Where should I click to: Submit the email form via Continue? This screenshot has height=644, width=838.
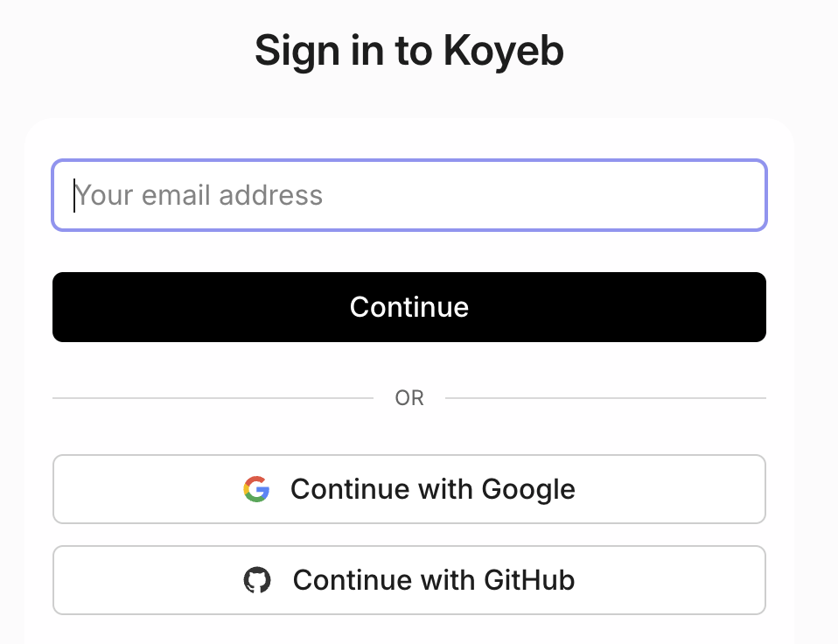point(409,307)
